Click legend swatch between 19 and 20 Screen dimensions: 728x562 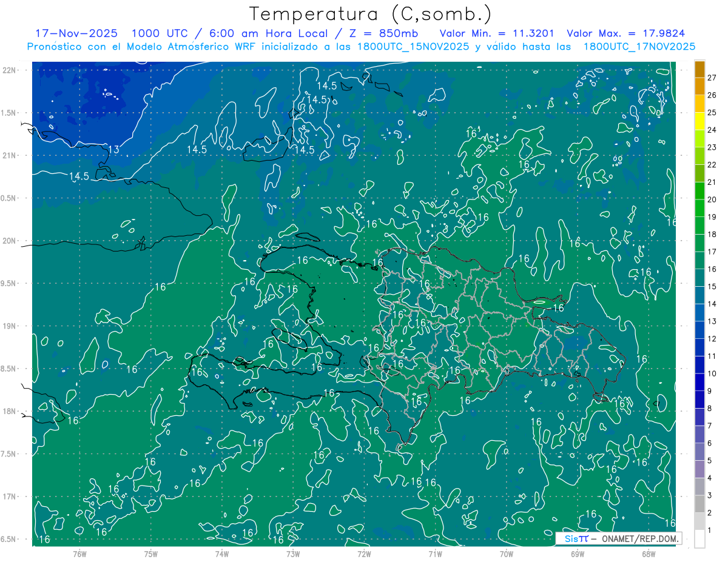699,208
